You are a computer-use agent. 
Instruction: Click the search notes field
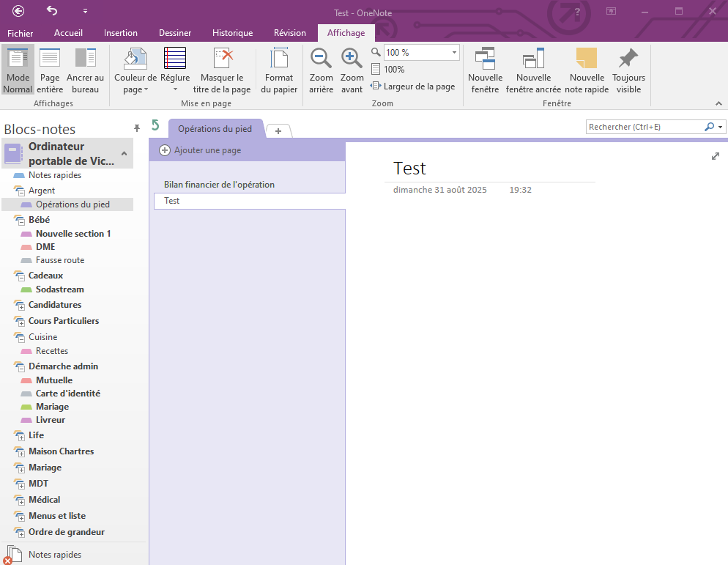[x=645, y=127]
